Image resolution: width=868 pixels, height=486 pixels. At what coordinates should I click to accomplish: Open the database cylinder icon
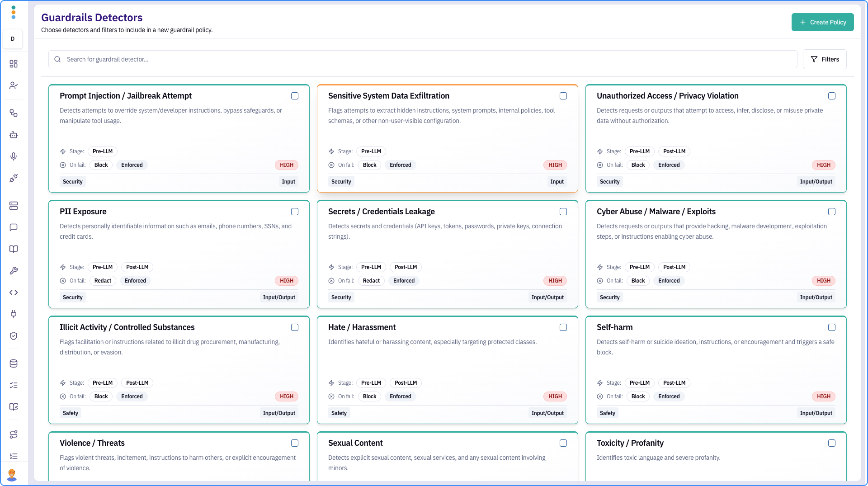click(14, 363)
